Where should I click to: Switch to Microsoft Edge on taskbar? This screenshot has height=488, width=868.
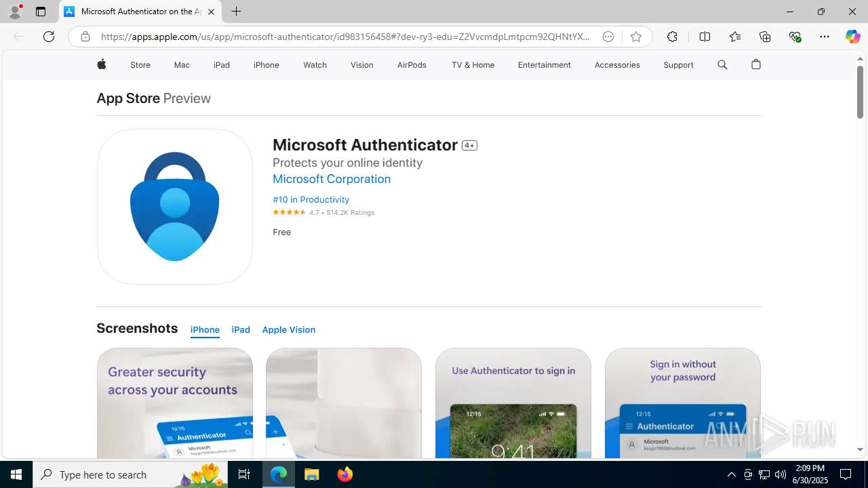coord(279,474)
